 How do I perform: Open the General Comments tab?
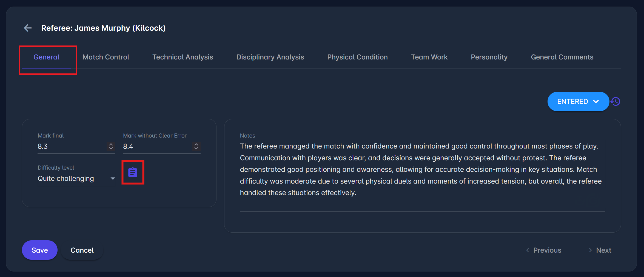click(x=562, y=57)
